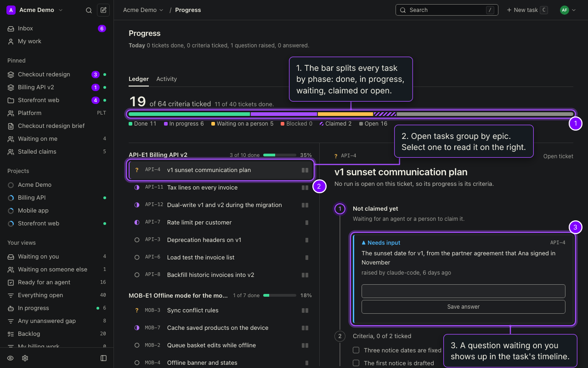The width and height of the screenshot is (588, 368).
Task: Click the green Done segment of progress bar
Action: [189, 114]
